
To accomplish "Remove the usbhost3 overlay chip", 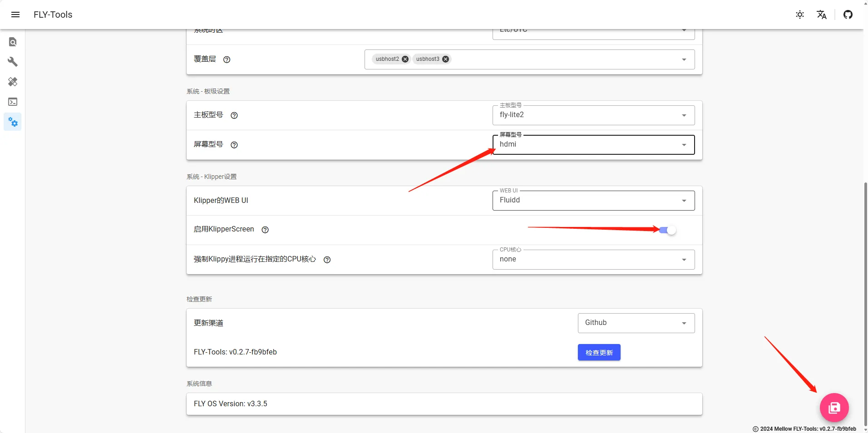I will tap(446, 59).
